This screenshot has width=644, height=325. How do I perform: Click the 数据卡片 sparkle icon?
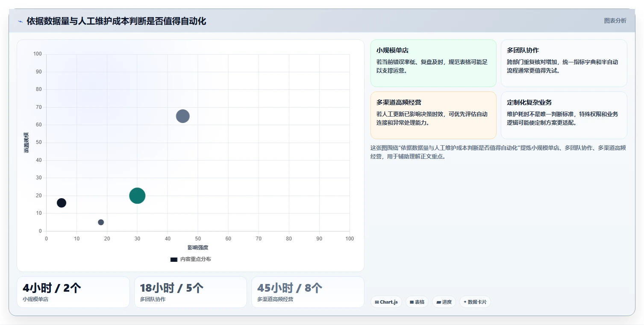pyautogui.click(x=465, y=302)
